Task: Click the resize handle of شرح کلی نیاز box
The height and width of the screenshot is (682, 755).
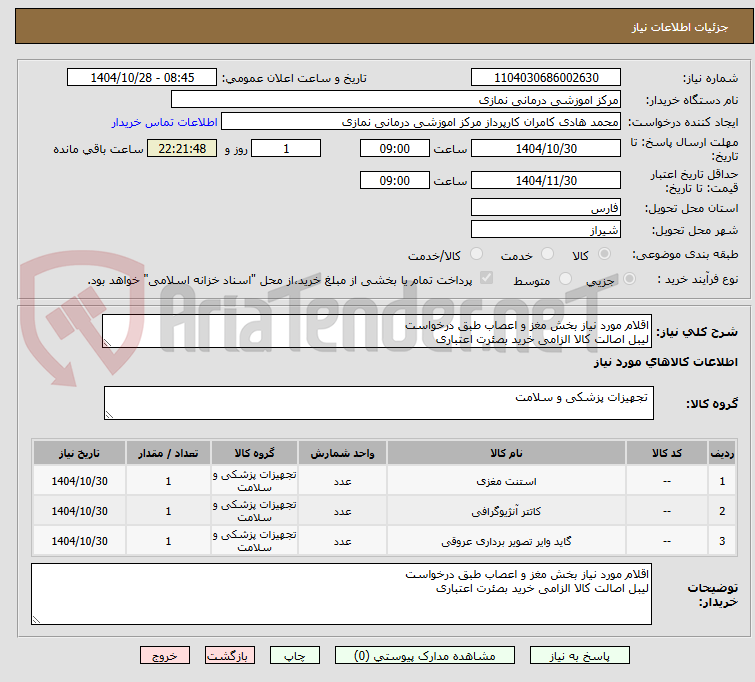Action: tap(107, 343)
